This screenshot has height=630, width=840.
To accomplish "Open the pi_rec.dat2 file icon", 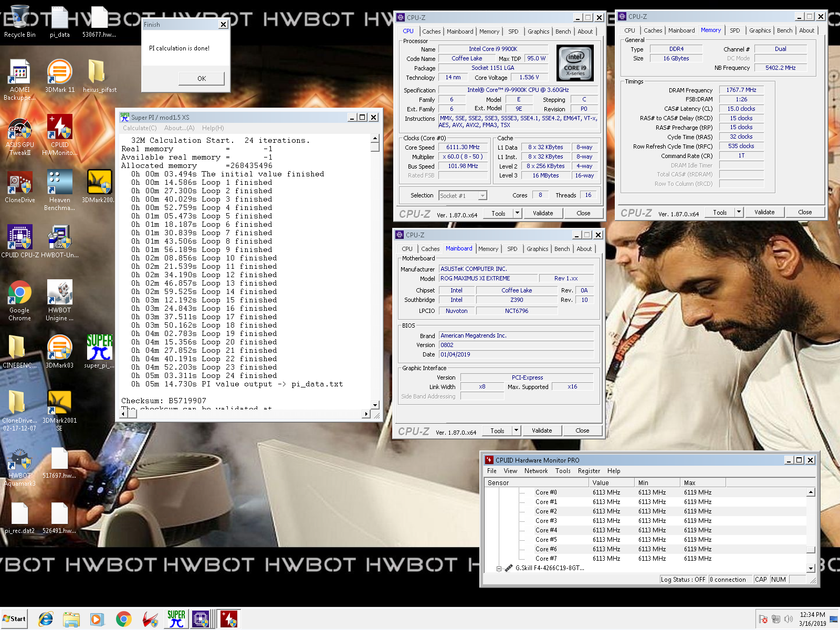I will pos(19,517).
